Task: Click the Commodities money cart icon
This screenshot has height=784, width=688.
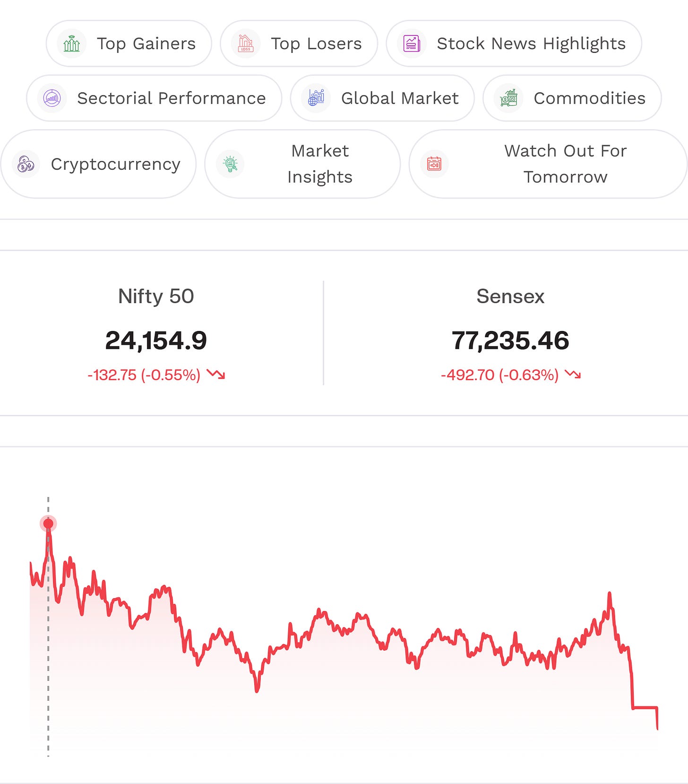Action: coord(508,98)
